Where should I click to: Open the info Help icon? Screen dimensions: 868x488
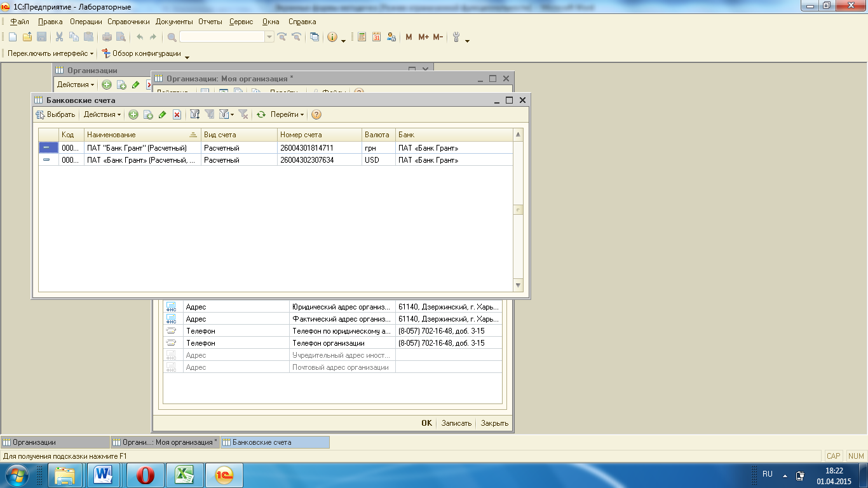332,37
